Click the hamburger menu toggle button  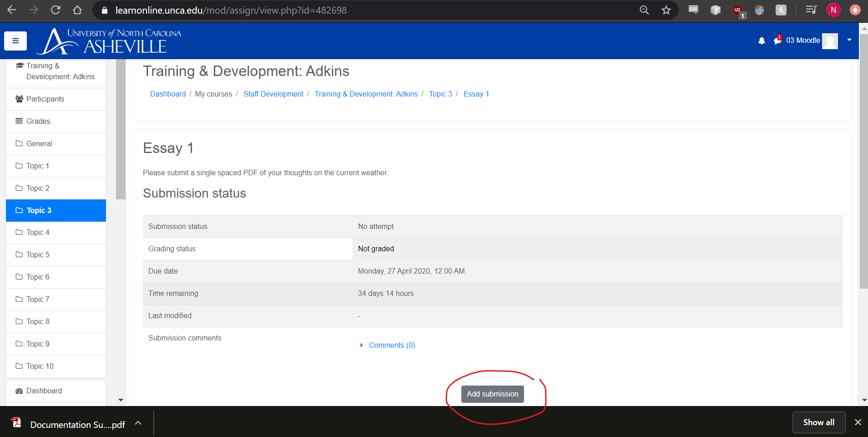(x=15, y=41)
